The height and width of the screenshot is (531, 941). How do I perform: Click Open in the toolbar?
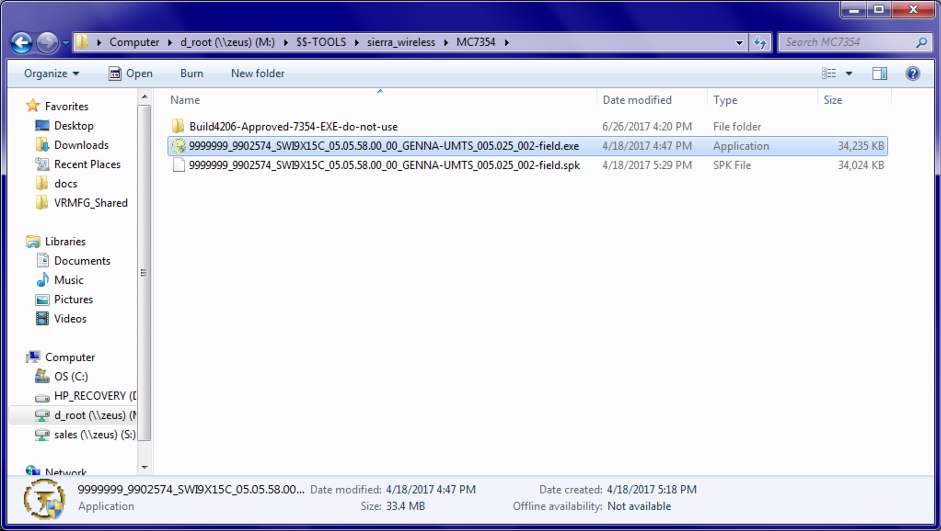(131, 73)
